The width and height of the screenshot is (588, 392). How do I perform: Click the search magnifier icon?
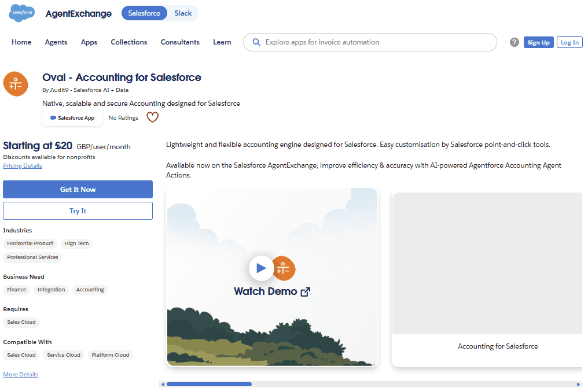pos(256,42)
